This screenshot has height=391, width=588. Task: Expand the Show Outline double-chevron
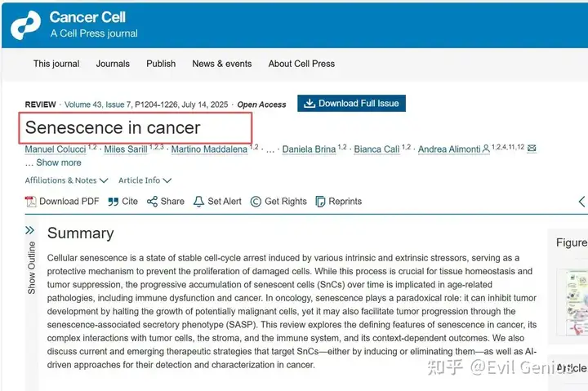30,231
